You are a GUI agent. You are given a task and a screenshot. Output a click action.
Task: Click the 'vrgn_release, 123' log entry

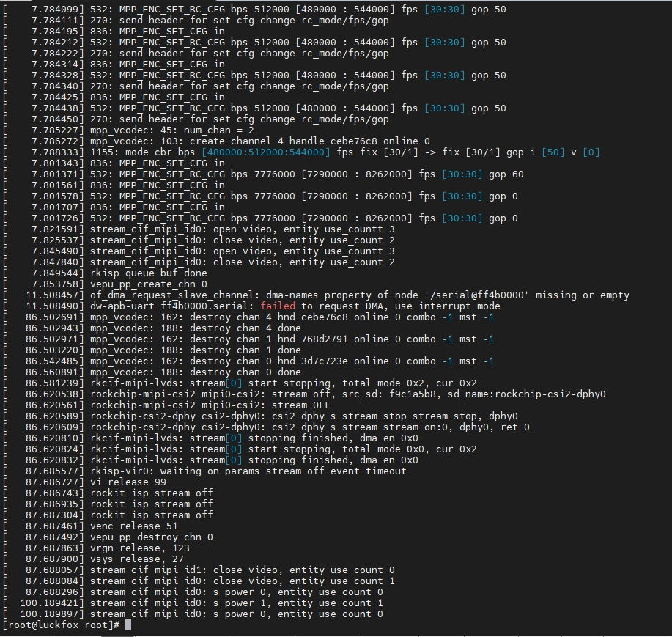[x=96, y=548]
